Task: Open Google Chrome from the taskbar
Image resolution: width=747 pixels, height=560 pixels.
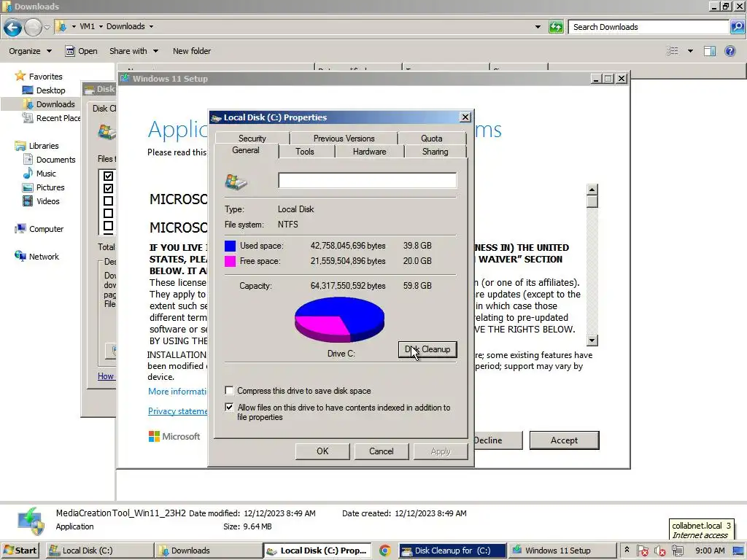Action: 385,551
